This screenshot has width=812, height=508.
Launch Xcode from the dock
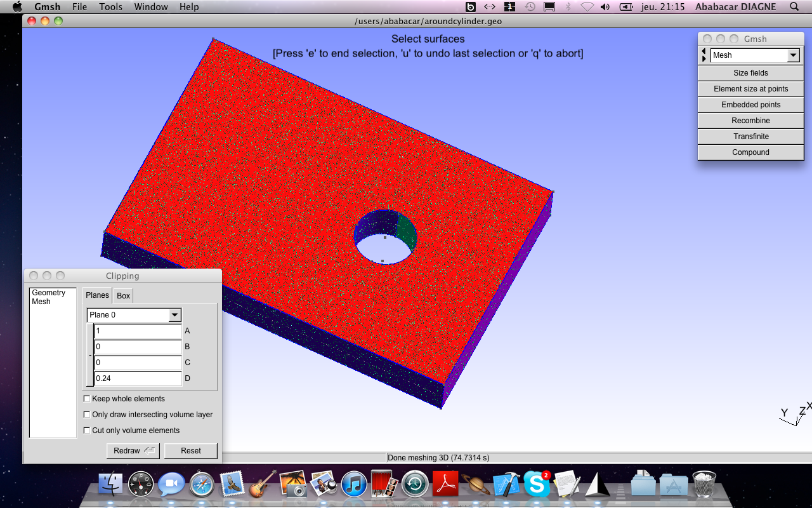pyautogui.click(x=506, y=485)
